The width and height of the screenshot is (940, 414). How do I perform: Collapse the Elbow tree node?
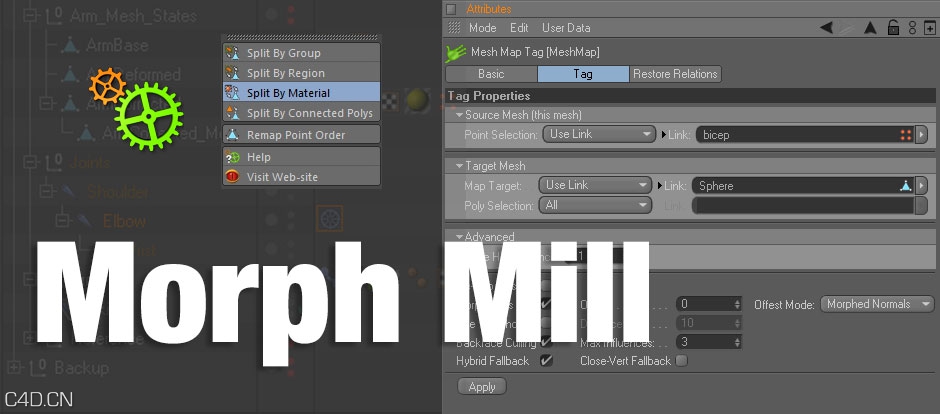point(63,221)
